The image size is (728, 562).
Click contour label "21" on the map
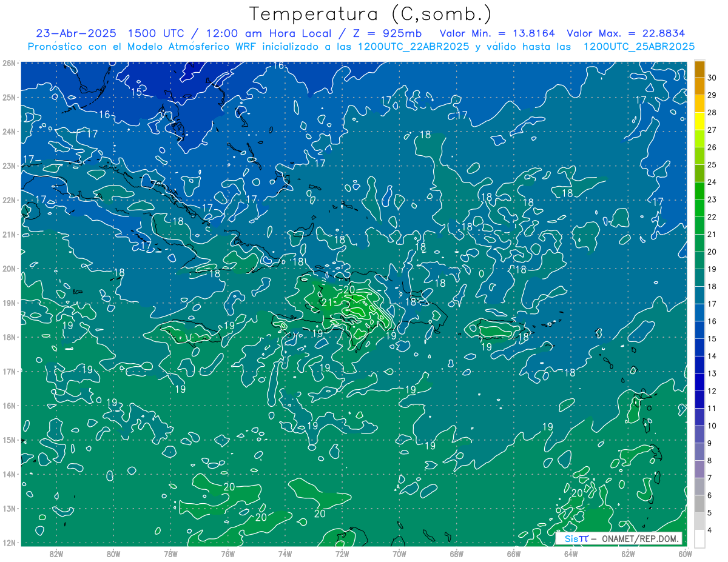326,303
